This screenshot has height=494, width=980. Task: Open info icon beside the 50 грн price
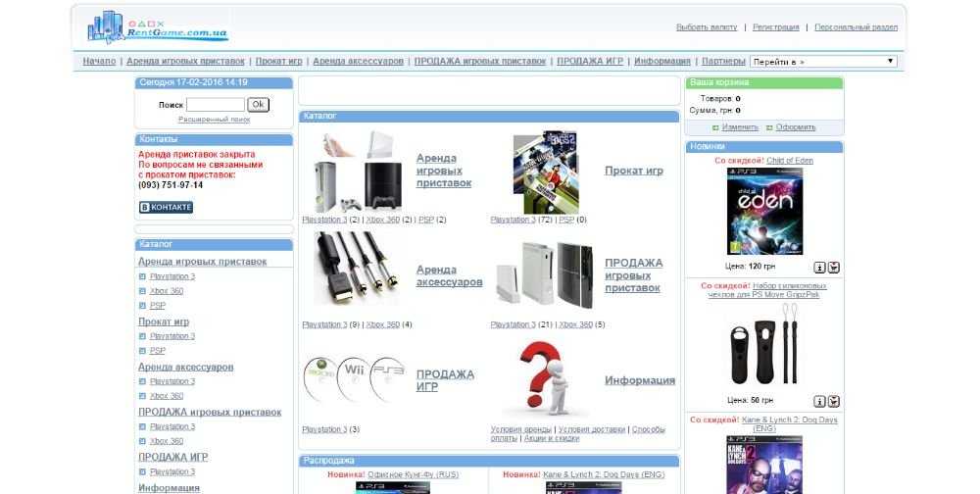[819, 402]
